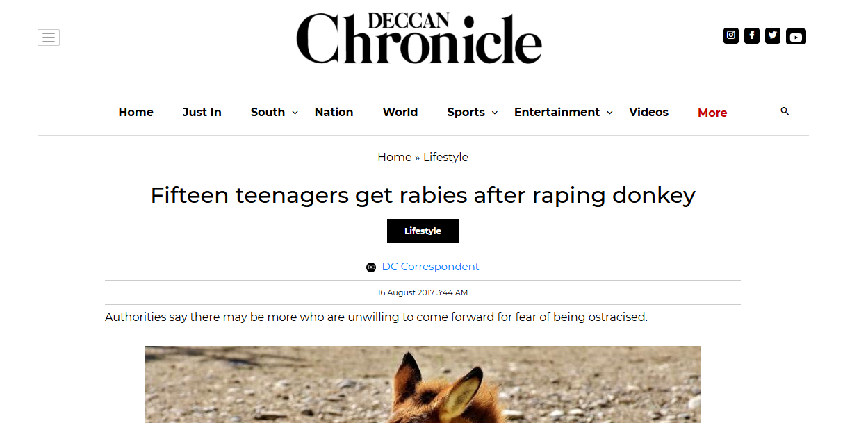Viewport: 868px width, 423px height.
Task: Follow the Home breadcrumb link
Action: coord(394,157)
